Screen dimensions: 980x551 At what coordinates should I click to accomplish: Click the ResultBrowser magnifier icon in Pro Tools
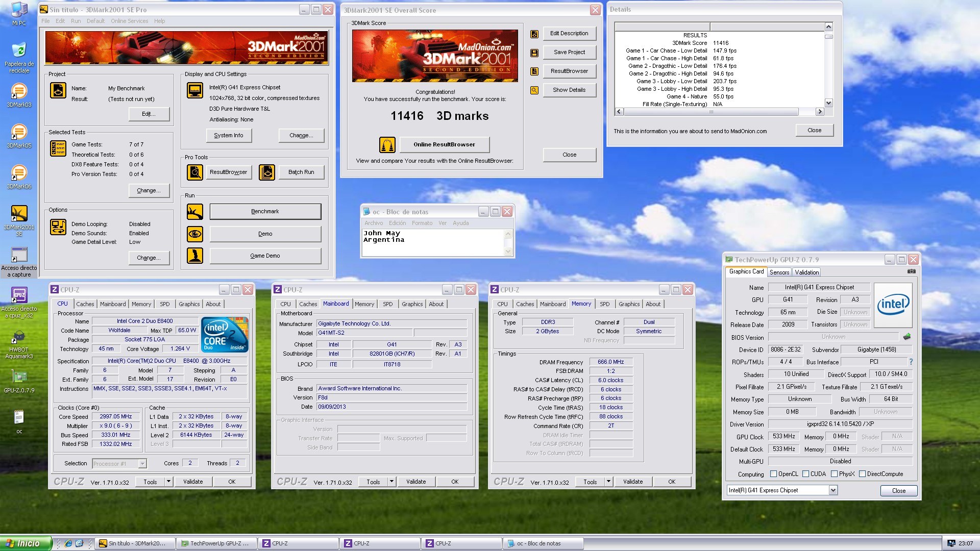[195, 172]
